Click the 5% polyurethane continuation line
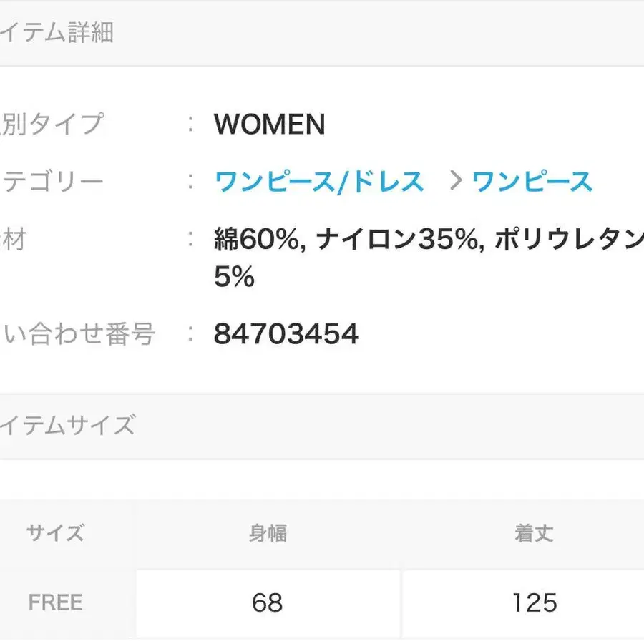 234,276
